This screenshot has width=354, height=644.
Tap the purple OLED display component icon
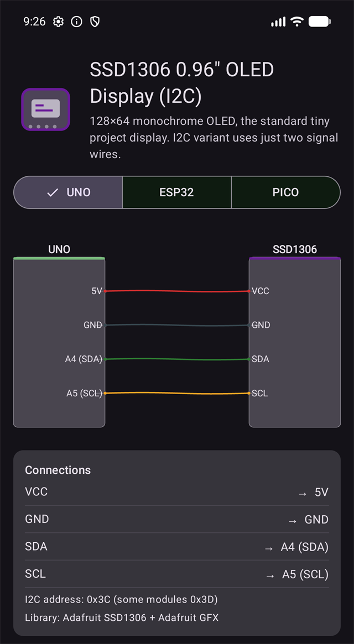tap(46, 109)
